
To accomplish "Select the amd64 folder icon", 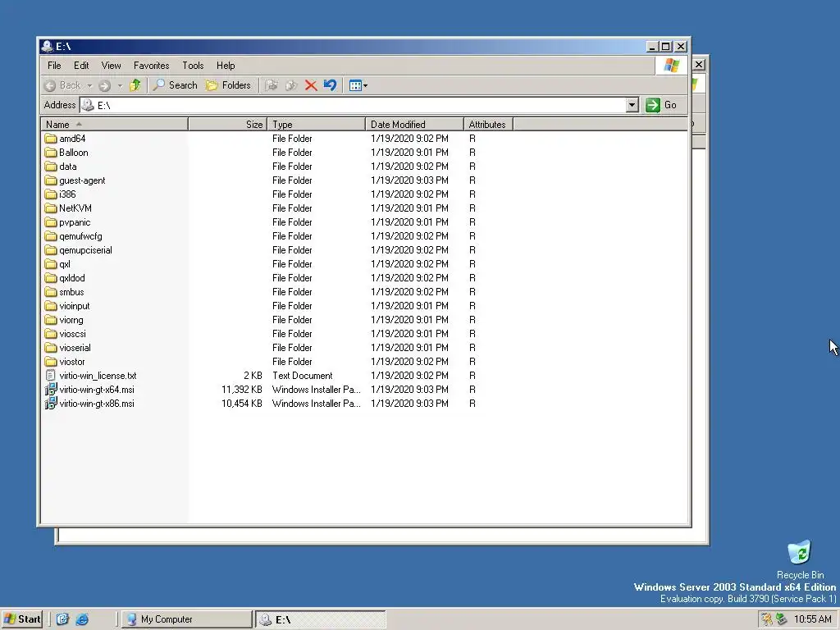I will pyautogui.click(x=51, y=139).
